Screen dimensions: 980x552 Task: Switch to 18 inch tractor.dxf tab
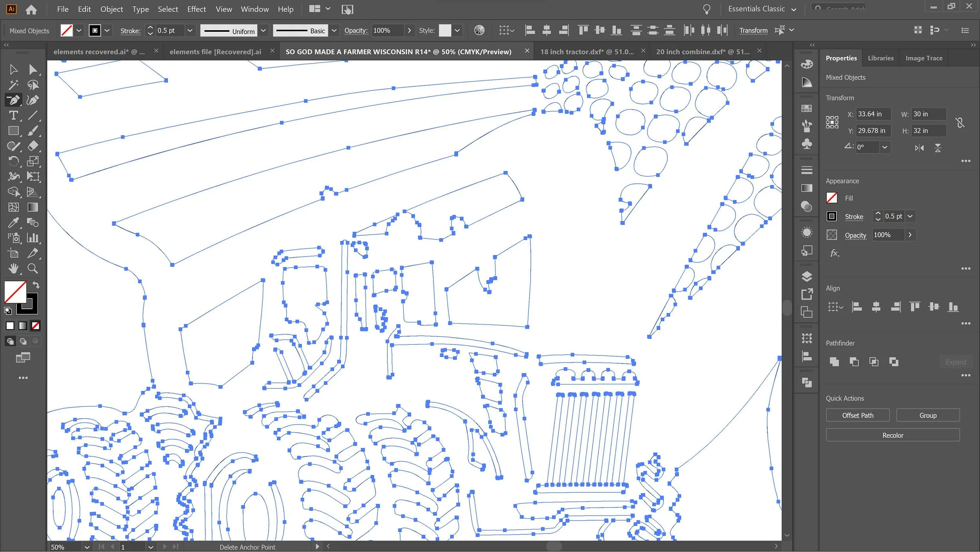(586, 51)
